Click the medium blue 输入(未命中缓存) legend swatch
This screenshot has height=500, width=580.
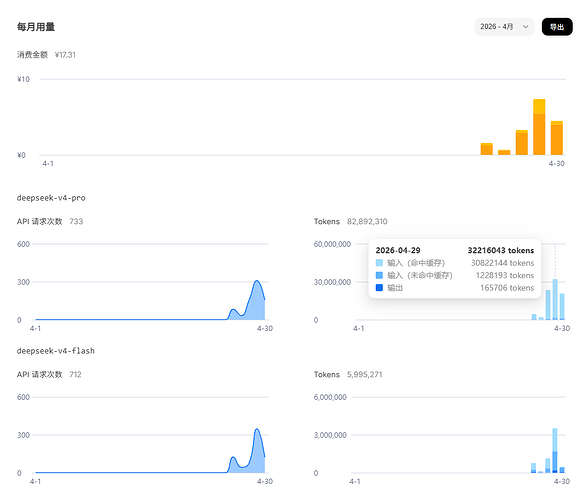click(379, 275)
